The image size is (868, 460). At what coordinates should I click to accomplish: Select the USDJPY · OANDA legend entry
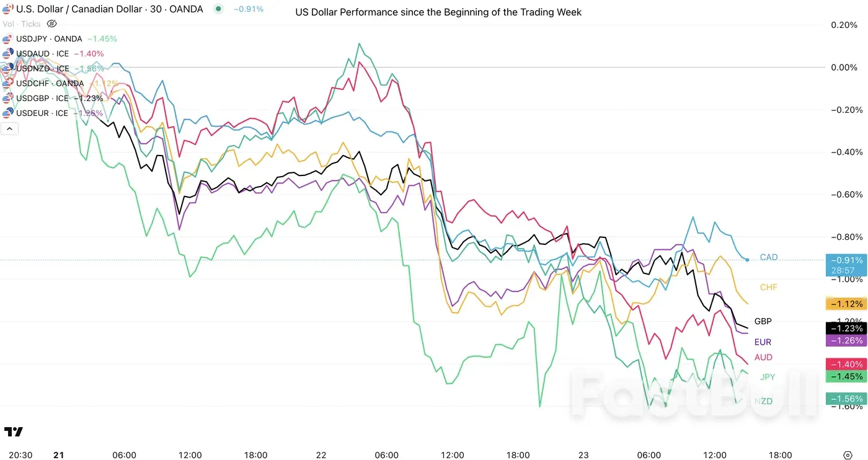tap(49, 39)
